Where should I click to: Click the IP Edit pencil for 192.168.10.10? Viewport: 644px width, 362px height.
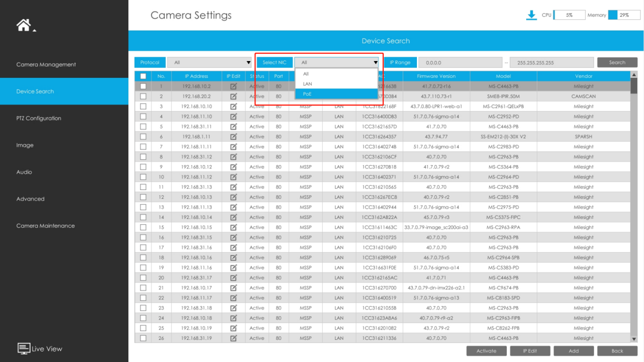tap(233, 106)
